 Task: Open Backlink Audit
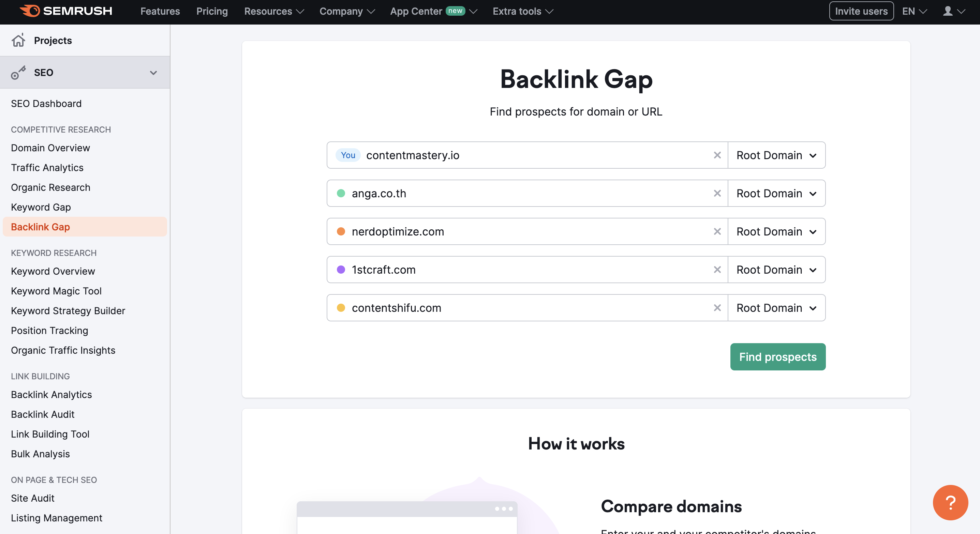(x=43, y=414)
